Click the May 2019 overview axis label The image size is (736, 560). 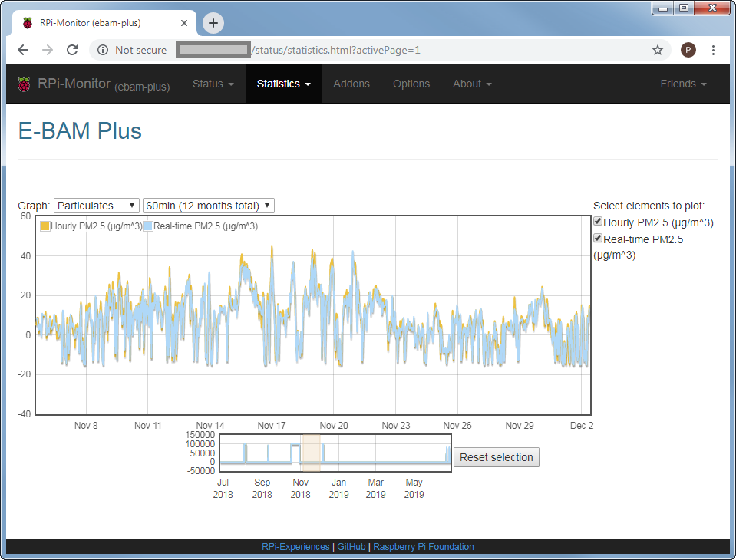pos(414,488)
